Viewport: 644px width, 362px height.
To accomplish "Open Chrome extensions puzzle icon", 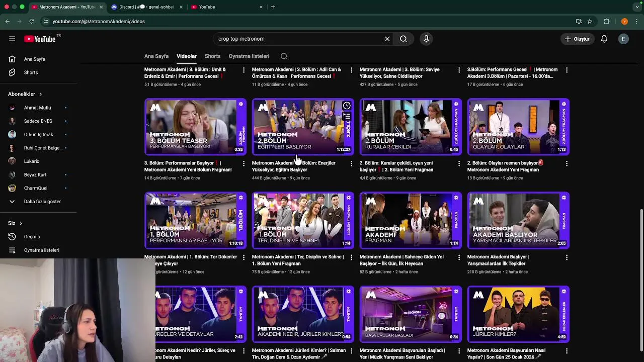I will coord(606,21).
